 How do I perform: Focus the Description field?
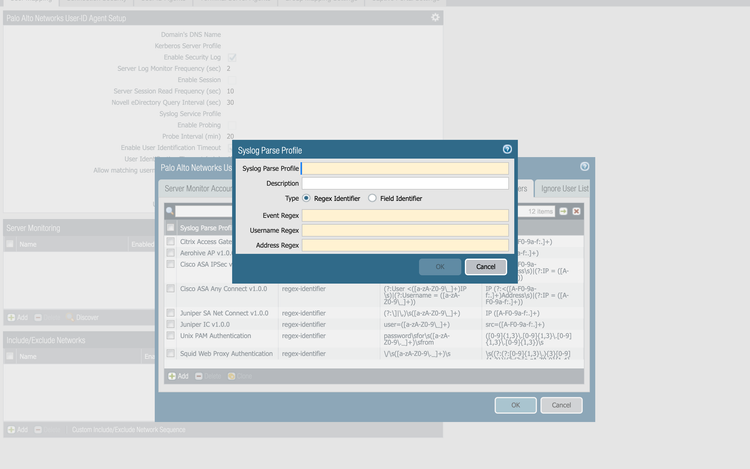[x=405, y=183]
